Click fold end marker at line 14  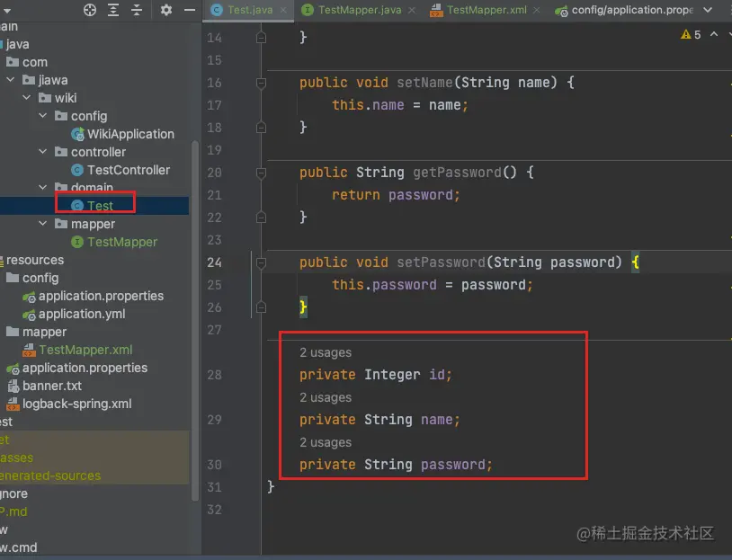point(262,38)
